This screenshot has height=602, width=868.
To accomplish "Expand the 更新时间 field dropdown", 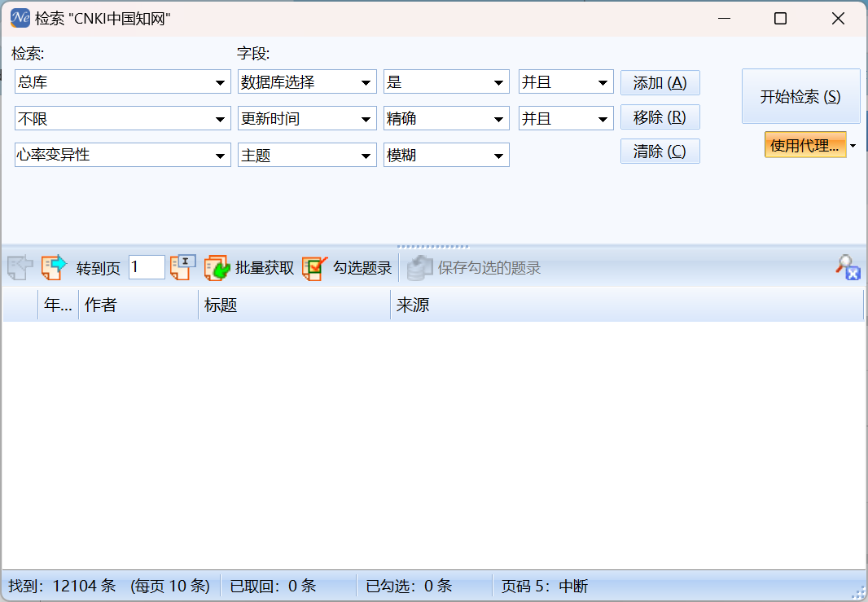I will point(366,119).
